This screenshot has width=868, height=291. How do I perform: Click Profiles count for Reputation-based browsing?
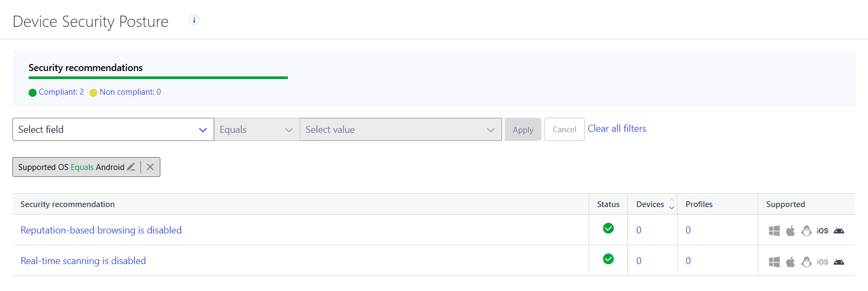pyautogui.click(x=688, y=230)
